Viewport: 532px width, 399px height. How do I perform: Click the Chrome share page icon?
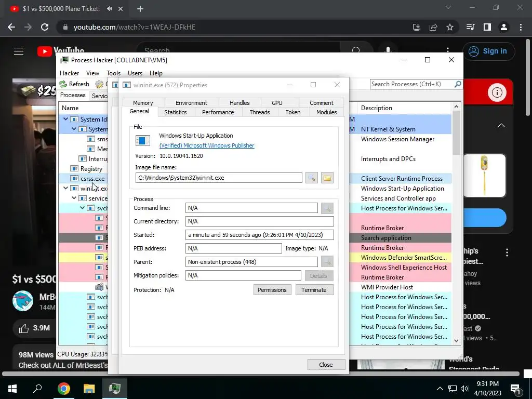[x=433, y=27]
